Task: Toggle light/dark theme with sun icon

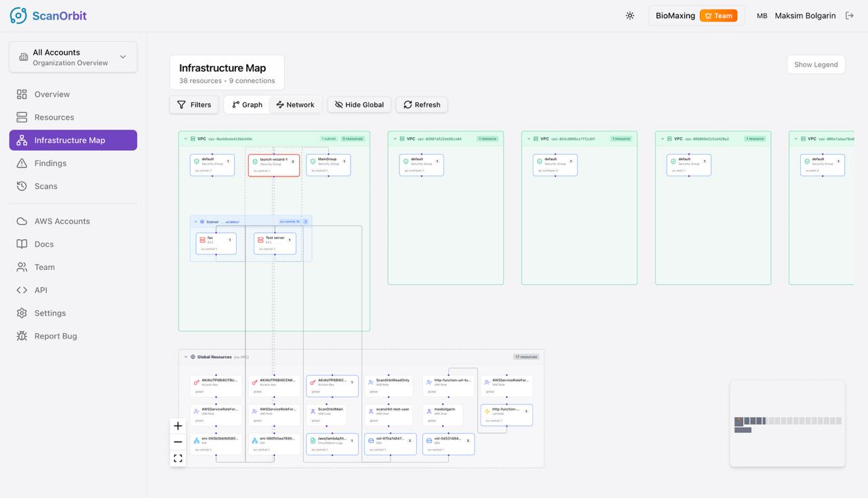Action: [630, 15]
